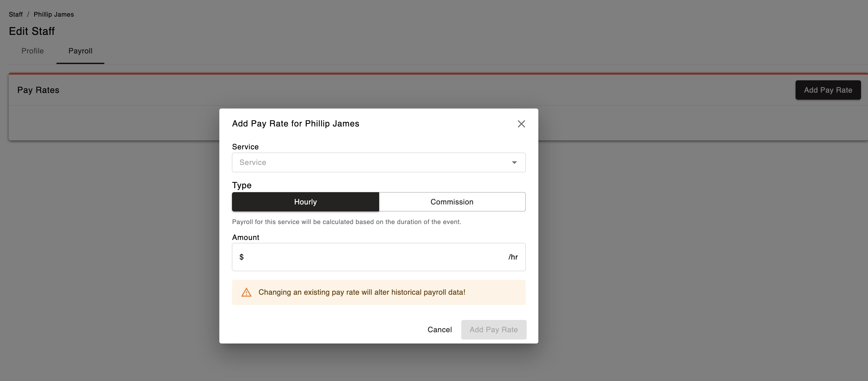
Task: Click the /hr suffix in the Amount field
Action: tap(512, 257)
